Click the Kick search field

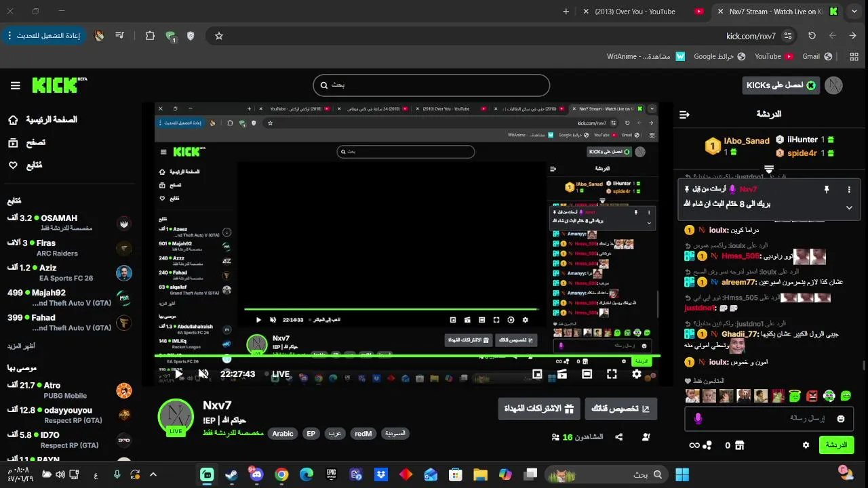point(431,85)
